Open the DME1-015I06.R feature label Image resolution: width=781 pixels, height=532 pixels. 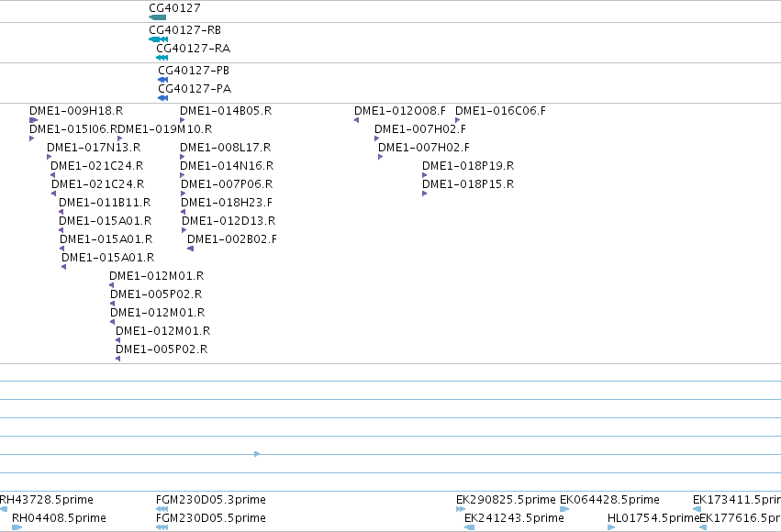pos(73,129)
